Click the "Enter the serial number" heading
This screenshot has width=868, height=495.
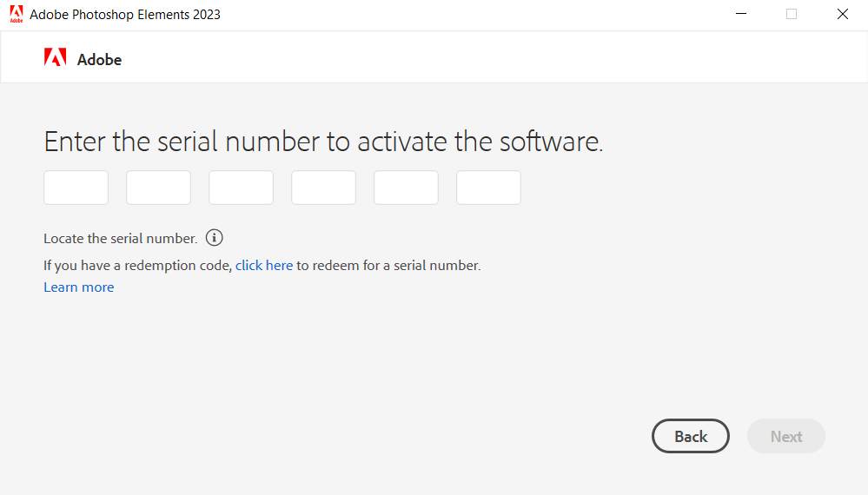323,142
